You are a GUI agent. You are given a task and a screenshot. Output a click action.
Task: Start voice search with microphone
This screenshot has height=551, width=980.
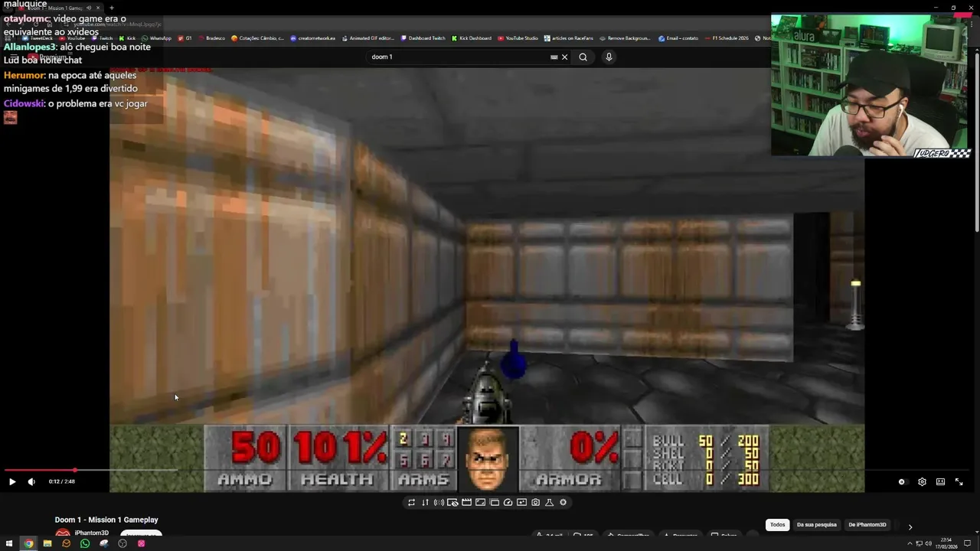pos(609,57)
